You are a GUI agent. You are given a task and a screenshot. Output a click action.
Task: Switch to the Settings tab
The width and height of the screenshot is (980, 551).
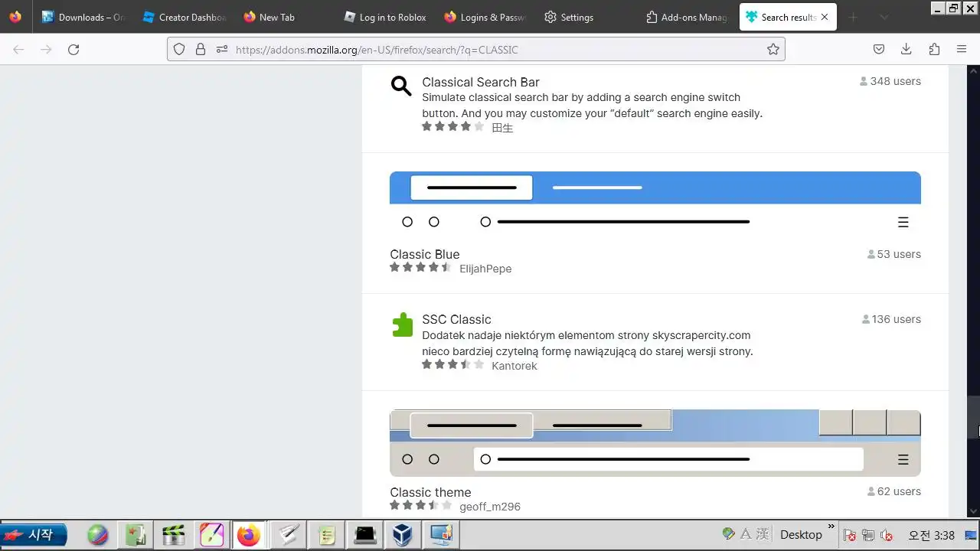[586, 17]
